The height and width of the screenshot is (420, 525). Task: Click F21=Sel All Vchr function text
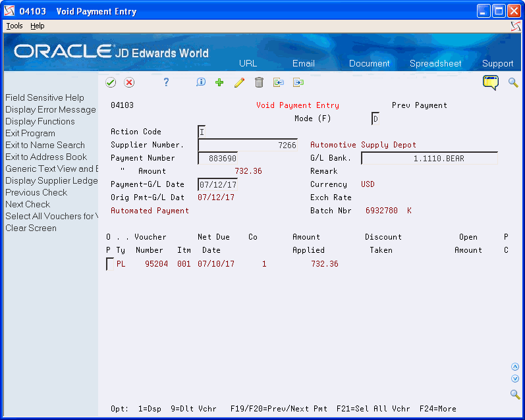click(373, 409)
